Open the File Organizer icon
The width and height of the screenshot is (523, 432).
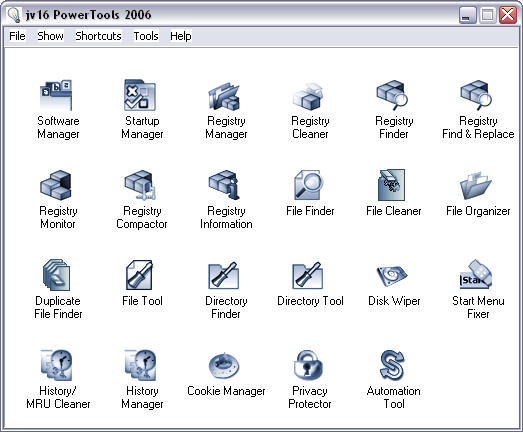coord(476,185)
